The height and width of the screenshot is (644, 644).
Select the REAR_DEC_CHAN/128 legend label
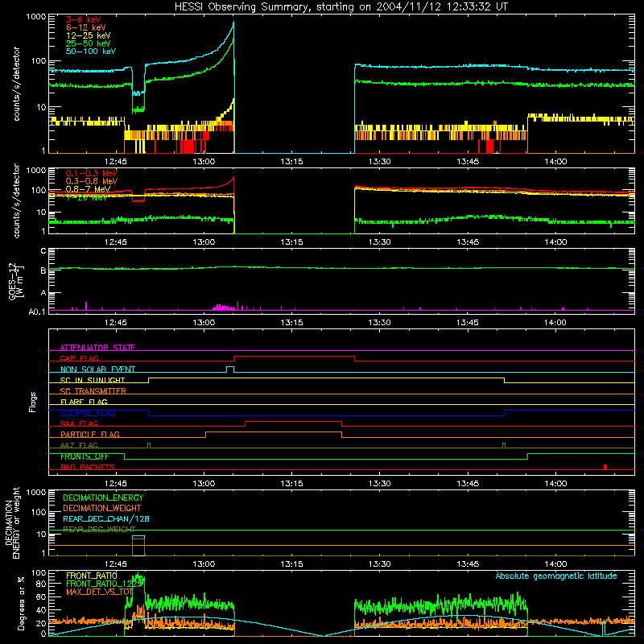pos(106,518)
